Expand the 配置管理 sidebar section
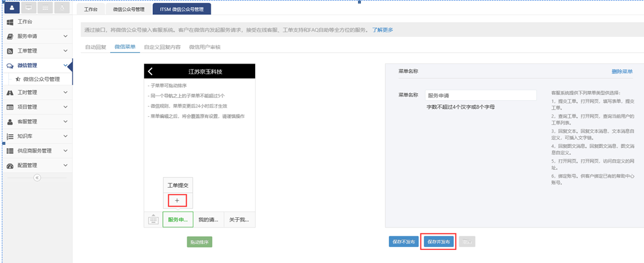This screenshot has height=263, width=644. point(65,166)
